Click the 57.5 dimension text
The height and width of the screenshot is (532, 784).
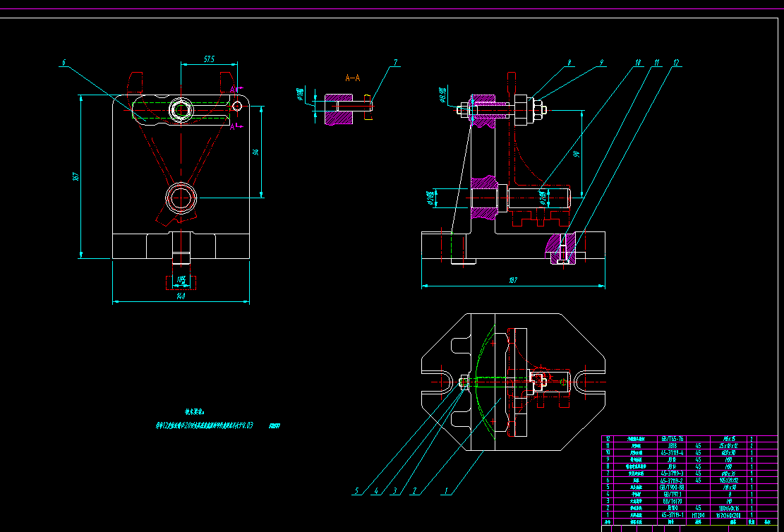pyautogui.click(x=209, y=59)
